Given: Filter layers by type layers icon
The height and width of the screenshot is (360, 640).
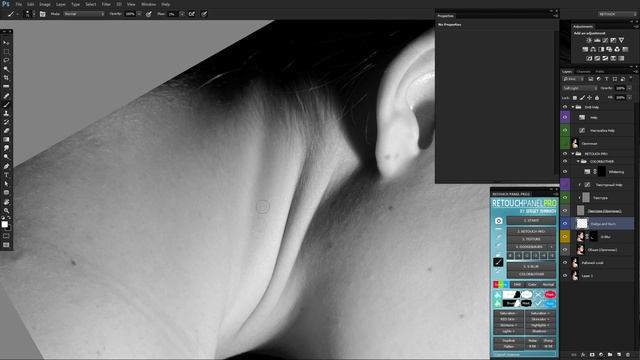Looking at the screenshot, I should [607, 79].
